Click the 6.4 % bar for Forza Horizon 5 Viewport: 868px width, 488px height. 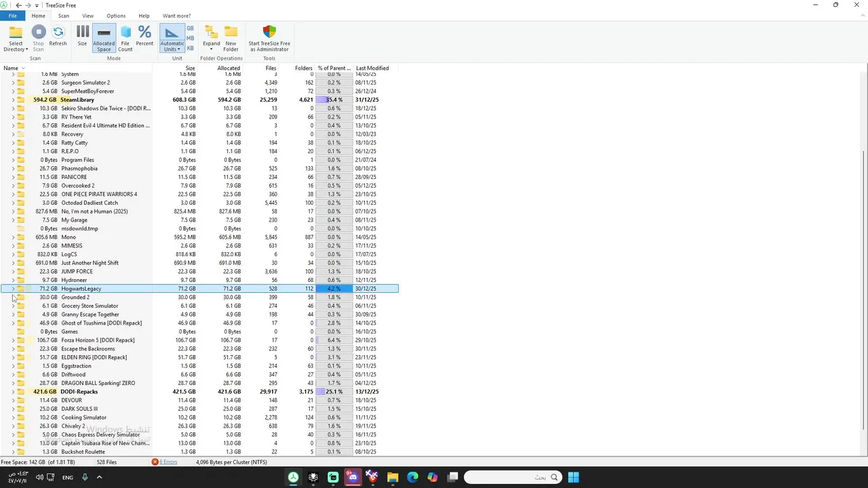(x=334, y=340)
